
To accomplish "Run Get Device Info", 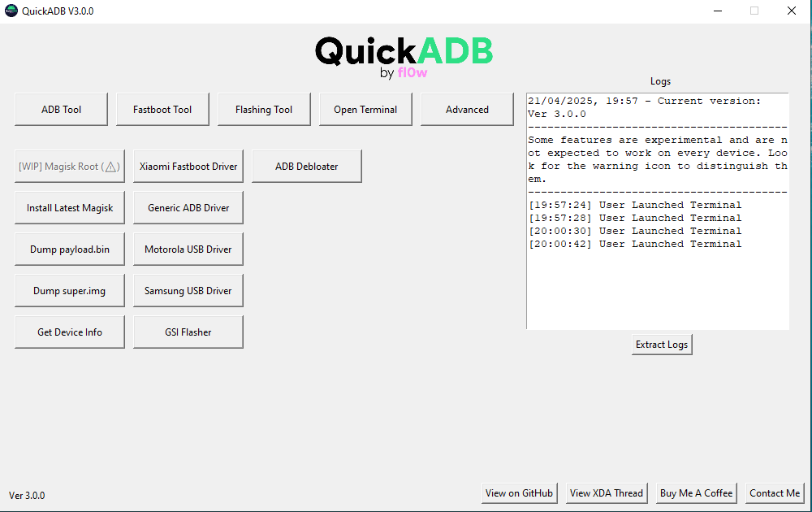I will click(69, 332).
